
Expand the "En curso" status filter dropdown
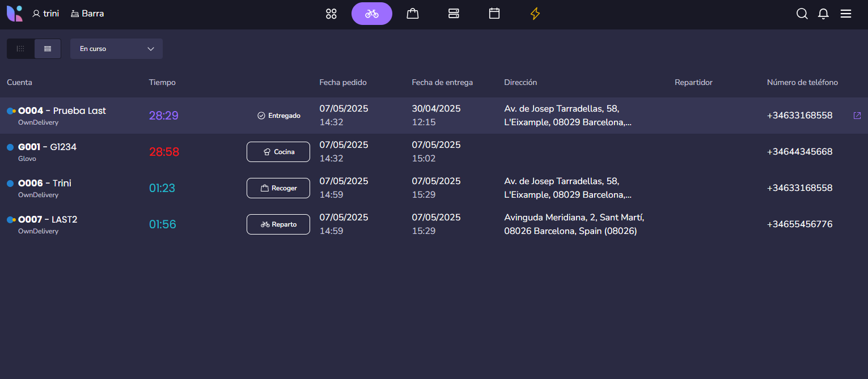116,49
